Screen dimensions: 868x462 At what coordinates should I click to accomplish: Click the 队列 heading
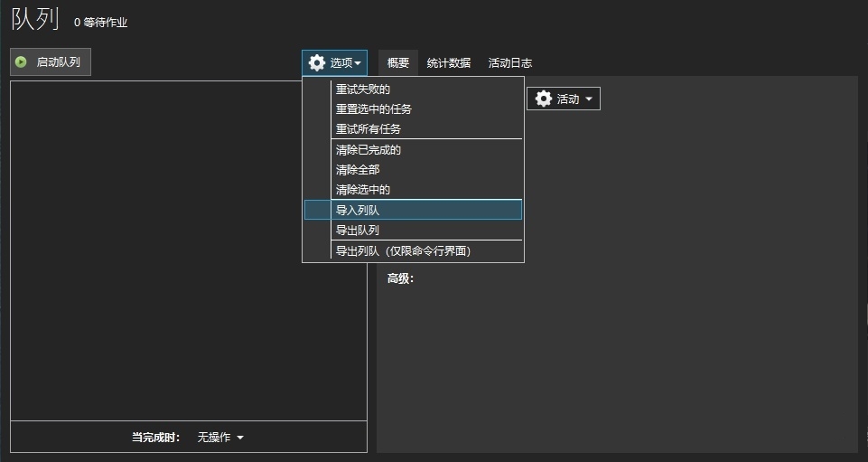tap(35, 18)
